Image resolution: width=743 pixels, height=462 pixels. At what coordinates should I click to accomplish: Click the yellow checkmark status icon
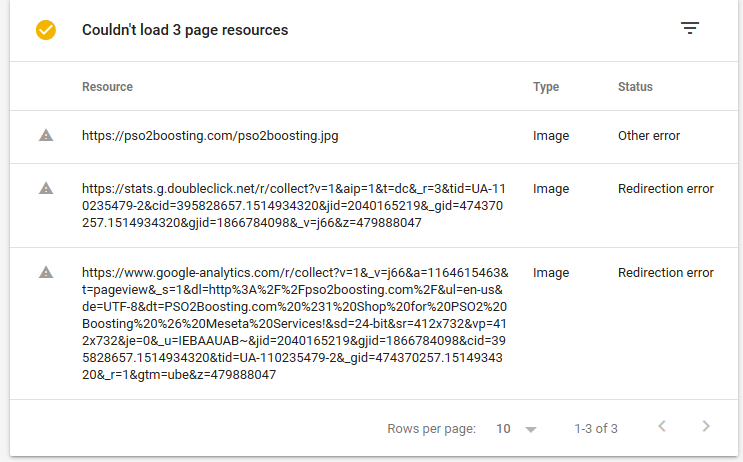46,30
